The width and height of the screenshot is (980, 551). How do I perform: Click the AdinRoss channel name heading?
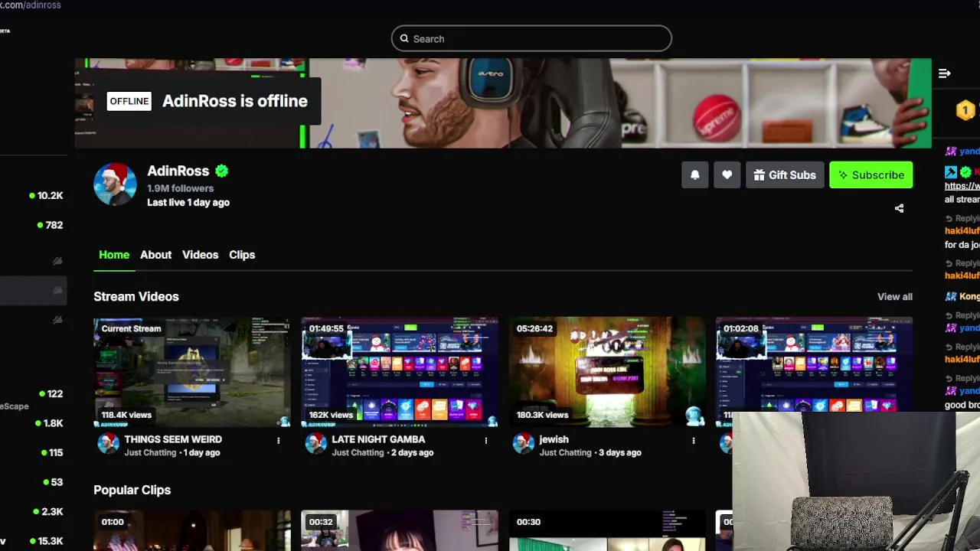click(x=178, y=171)
